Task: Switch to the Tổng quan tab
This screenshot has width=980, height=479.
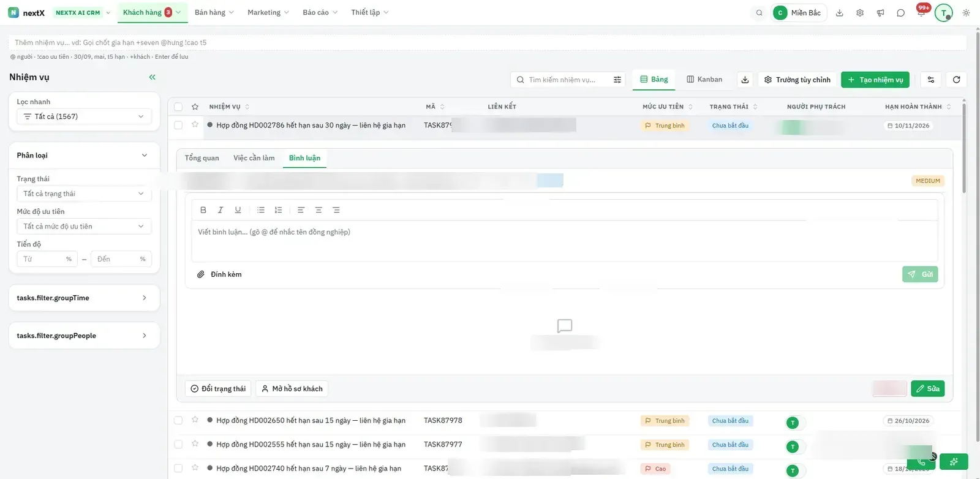Action: click(202, 158)
